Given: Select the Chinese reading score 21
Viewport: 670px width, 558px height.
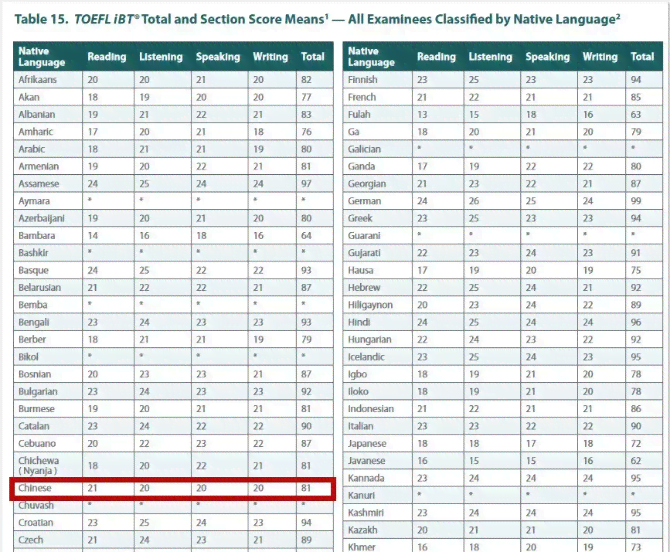Looking at the screenshot, I should coord(93,488).
